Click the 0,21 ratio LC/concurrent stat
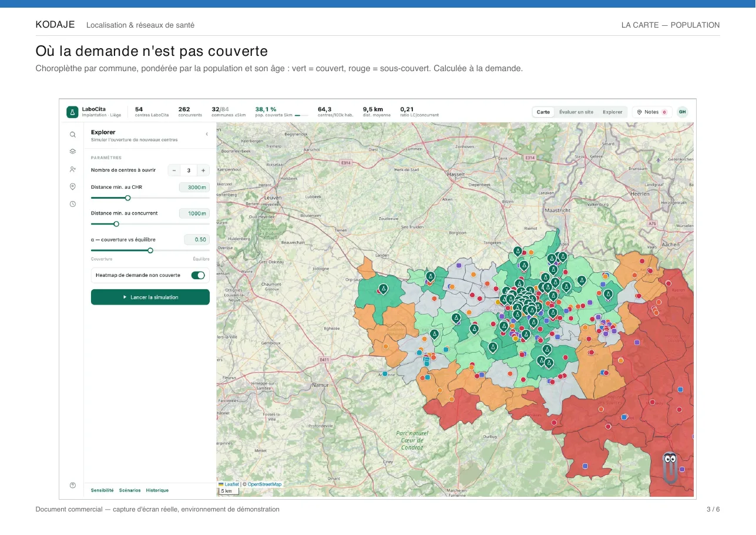Screen dimensions: 756x535 (419, 112)
